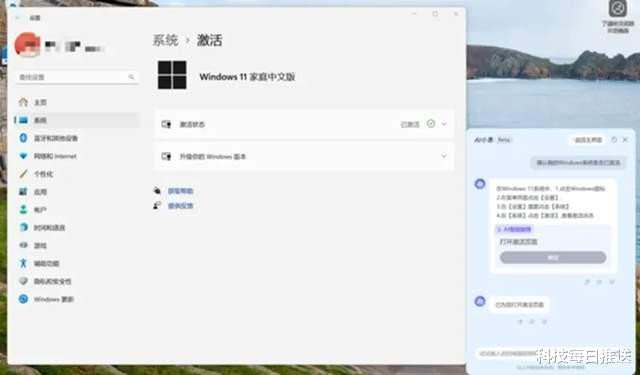Open the 应用 apps section
Viewport: 640px width, 375px height.
40,192
